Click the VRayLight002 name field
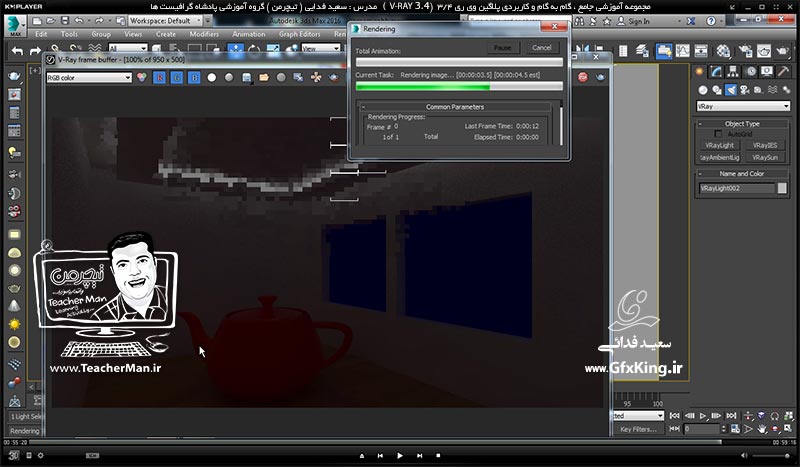The height and width of the screenshot is (467, 800). (737, 188)
